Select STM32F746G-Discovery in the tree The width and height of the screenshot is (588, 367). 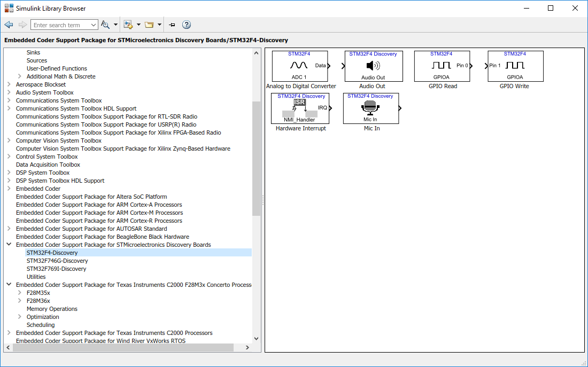coord(57,261)
